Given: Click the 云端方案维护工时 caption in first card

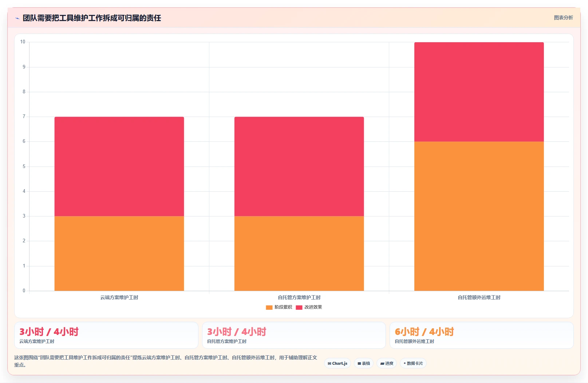Looking at the screenshot, I should click(x=37, y=341).
